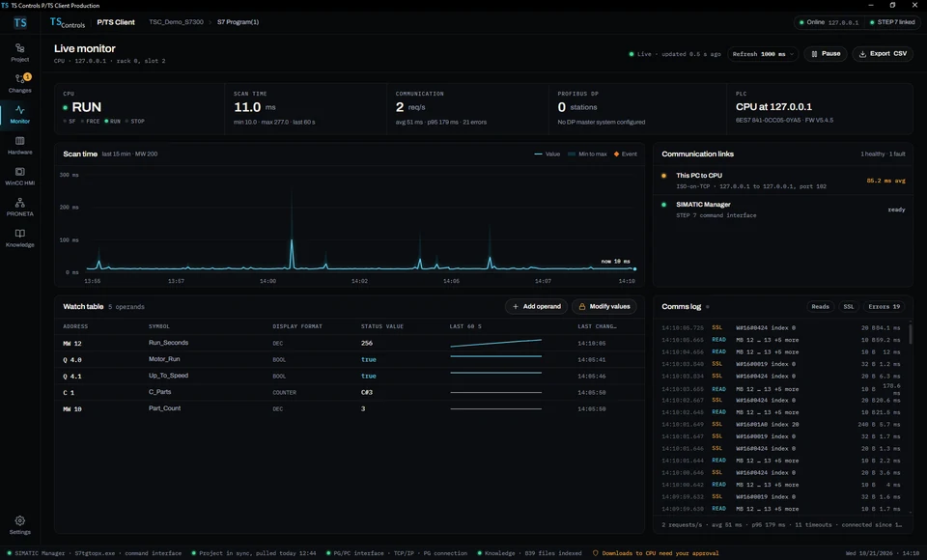
Task: Open the Hardware sidebar icon
Action: (19, 145)
